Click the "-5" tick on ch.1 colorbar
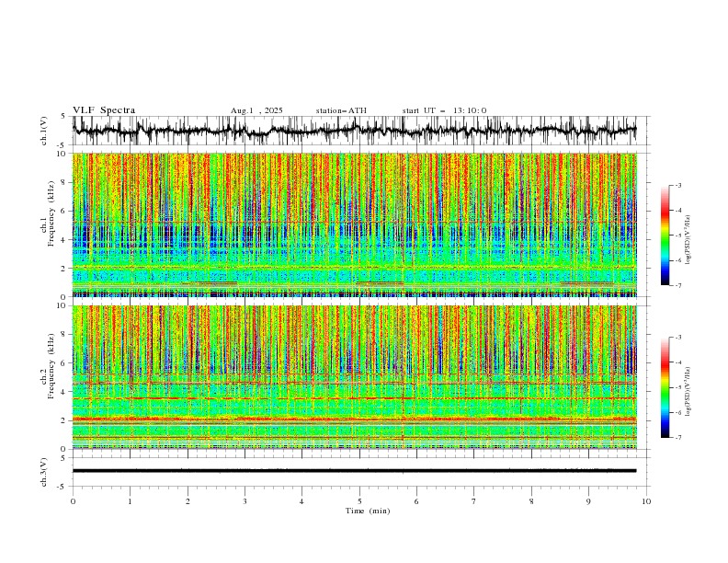Viewport: 728px width, 563px height. [677, 236]
